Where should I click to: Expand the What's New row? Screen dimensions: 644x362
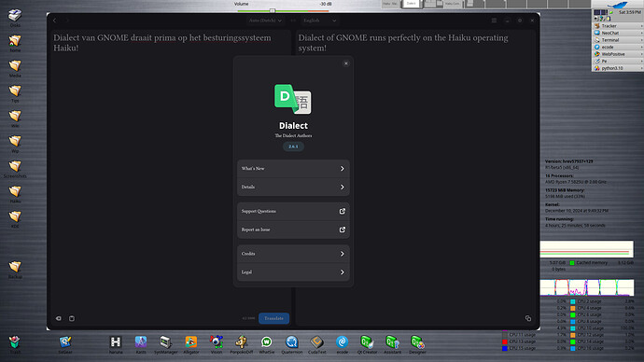click(293, 169)
